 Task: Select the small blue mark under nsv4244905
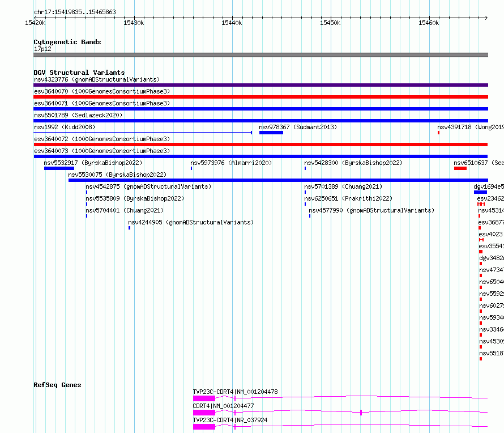129,228
